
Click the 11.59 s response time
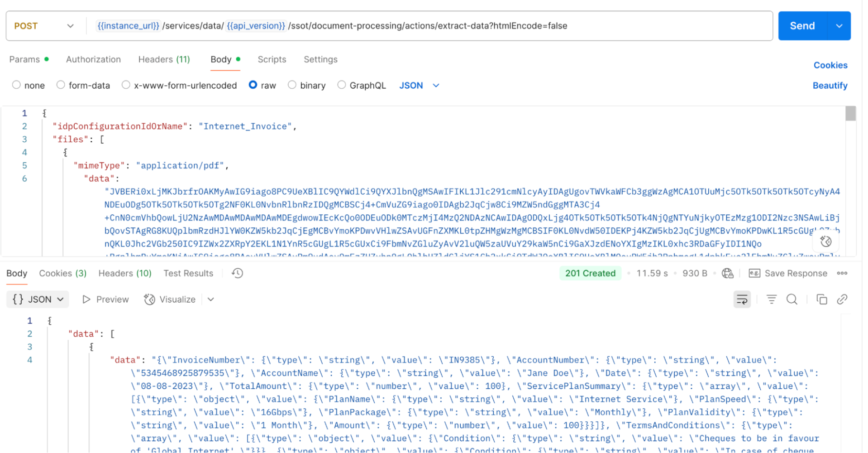pos(652,274)
